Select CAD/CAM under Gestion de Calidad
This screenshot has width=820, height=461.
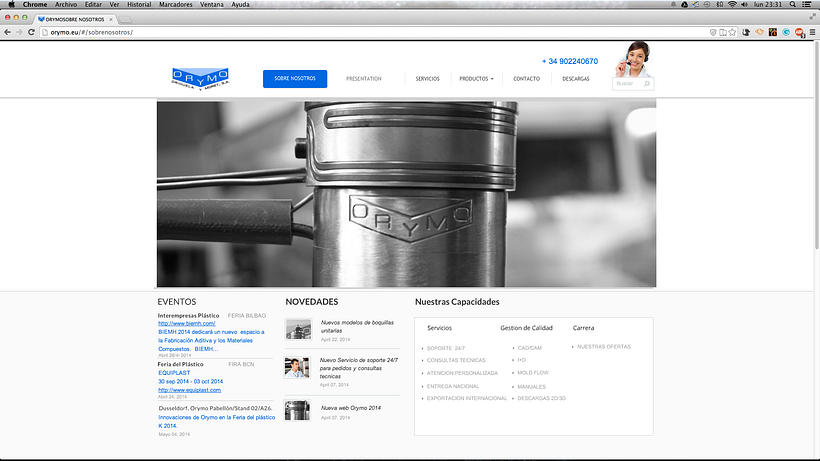coord(529,348)
